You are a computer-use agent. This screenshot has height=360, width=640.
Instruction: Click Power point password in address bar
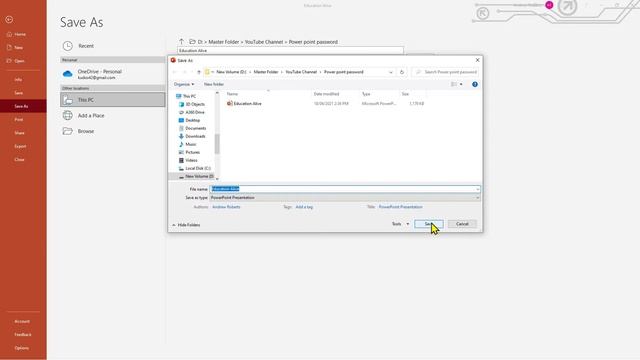344,72
